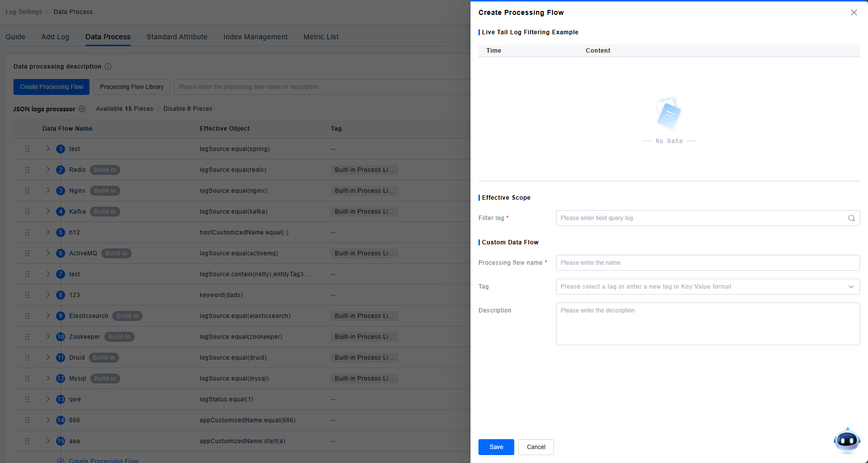868x463 pixels.
Task: Click into the Description text area
Action: tap(707, 324)
